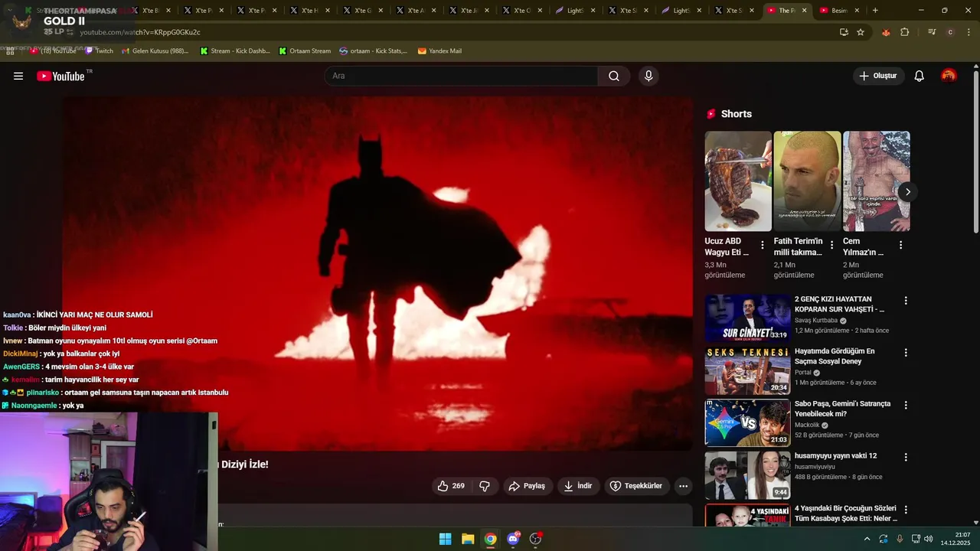Open options for Cem Yılmaz short
Screen dimensions: 980x551
tap(900, 245)
